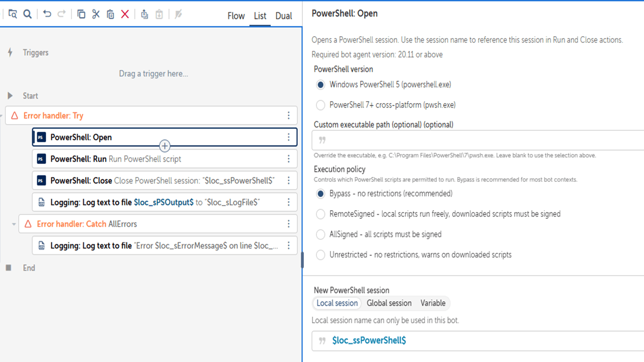Image resolution: width=644 pixels, height=362 pixels.
Task: Open three-dot menu for the Error log row
Action: coord(288,246)
